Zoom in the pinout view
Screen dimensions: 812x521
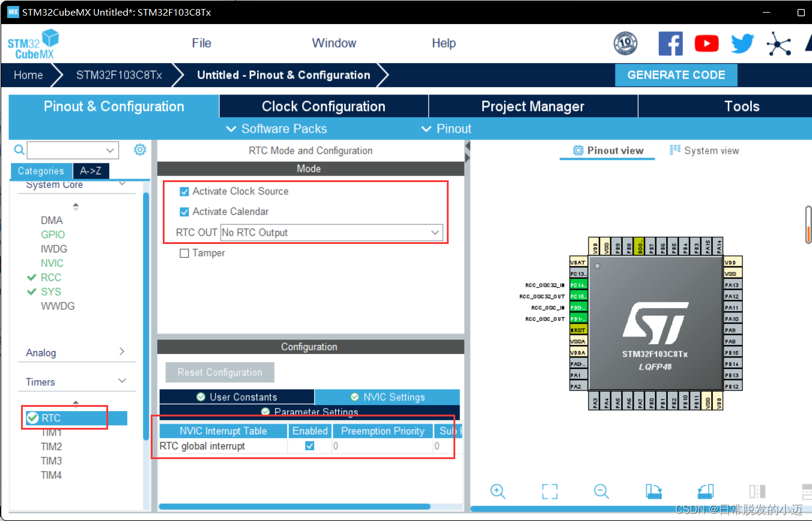point(498,492)
